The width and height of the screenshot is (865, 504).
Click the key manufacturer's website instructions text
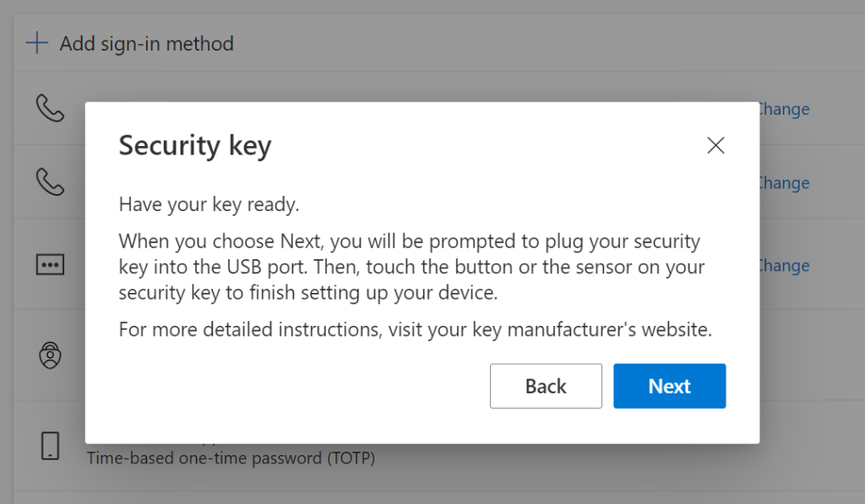pyautogui.click(x=415, y=329)
